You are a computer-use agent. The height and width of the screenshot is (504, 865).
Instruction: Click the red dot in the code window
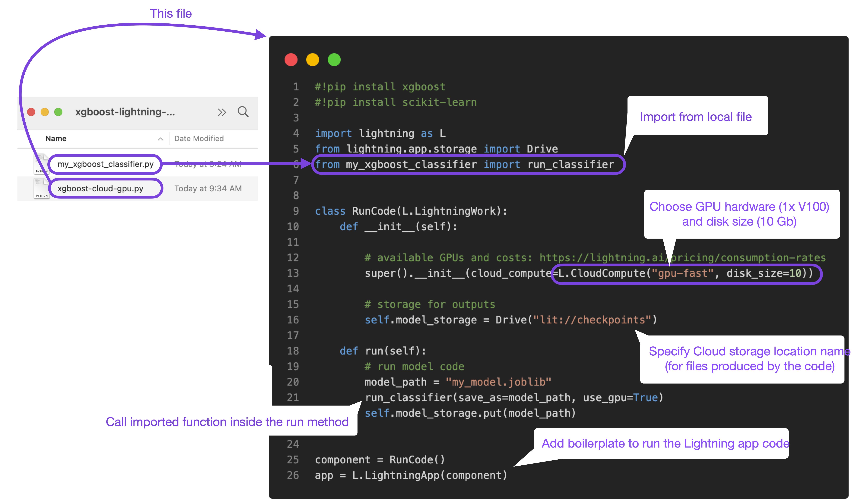pos(291,60)
